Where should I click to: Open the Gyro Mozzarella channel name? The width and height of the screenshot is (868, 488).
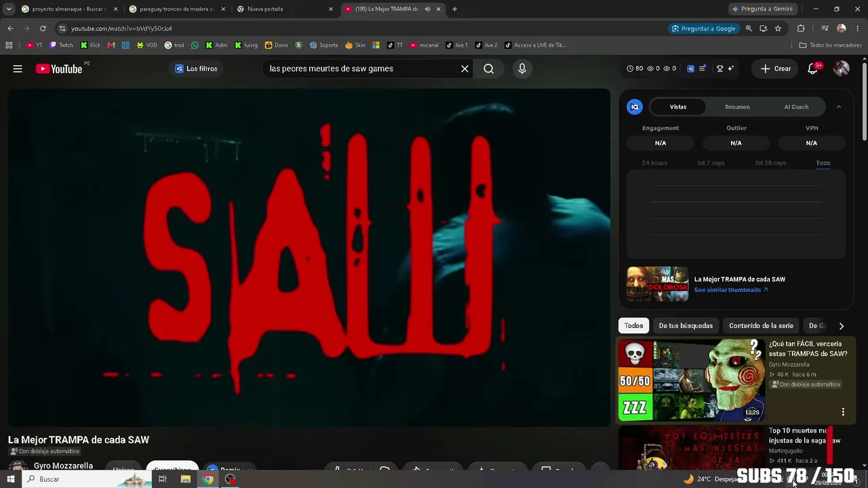pos(63,466)
